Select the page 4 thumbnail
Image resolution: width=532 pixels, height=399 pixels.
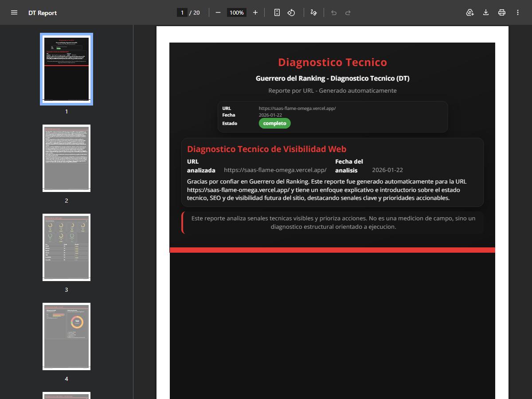(x=66, y=336)
